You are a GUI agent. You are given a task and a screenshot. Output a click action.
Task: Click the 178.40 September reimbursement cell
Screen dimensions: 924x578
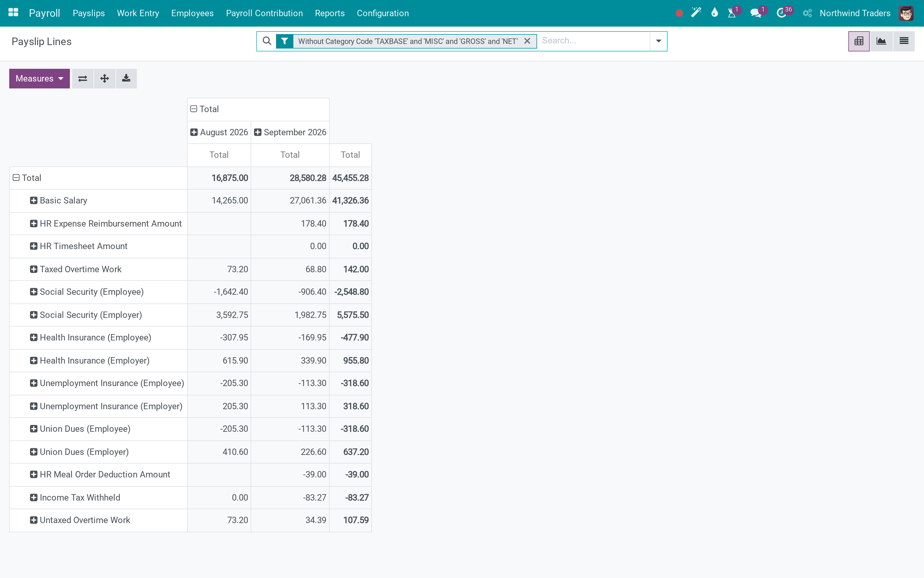[x=290, y=223]
